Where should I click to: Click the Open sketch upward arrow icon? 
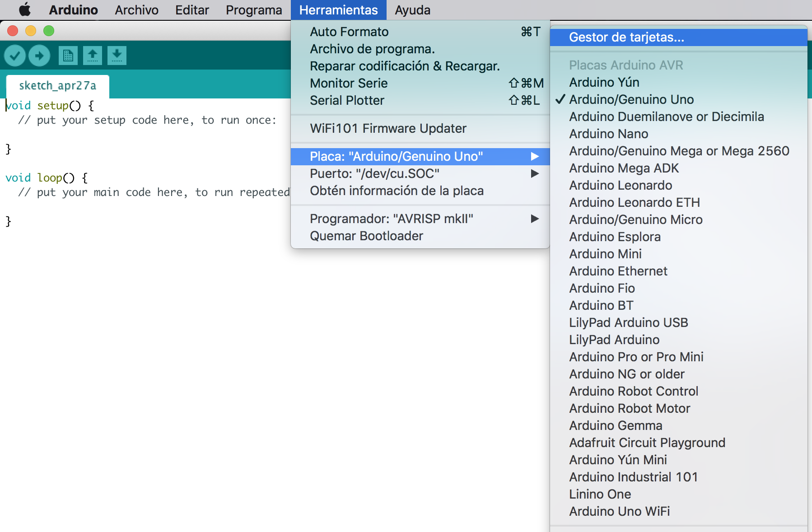93,56
